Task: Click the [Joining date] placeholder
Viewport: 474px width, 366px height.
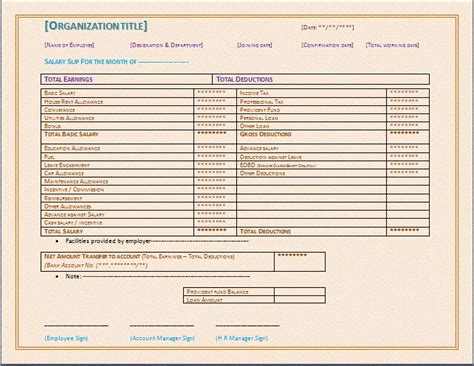Action: click(x=255, y=45)
